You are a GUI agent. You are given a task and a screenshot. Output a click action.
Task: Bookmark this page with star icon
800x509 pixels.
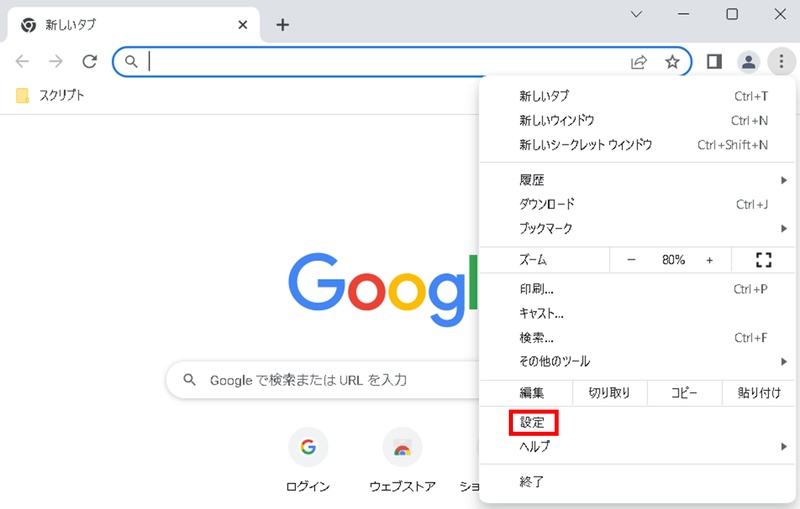tap(672, 62)
